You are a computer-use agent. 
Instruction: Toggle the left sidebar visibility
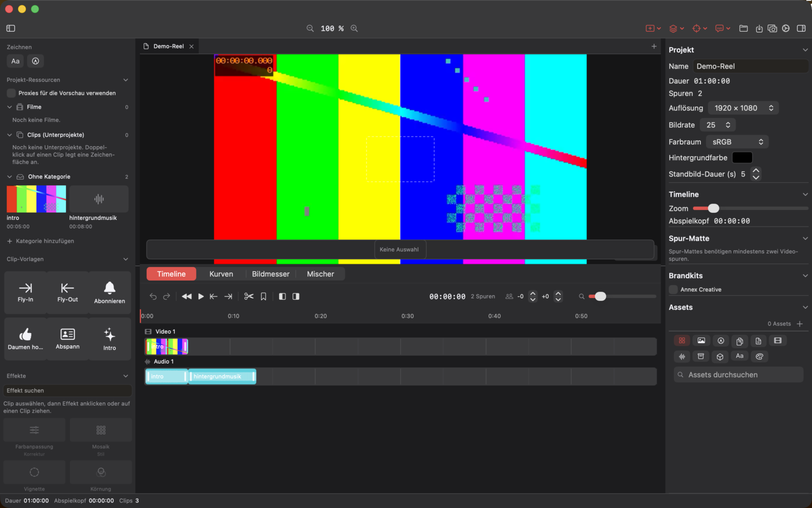pos(11,28)
